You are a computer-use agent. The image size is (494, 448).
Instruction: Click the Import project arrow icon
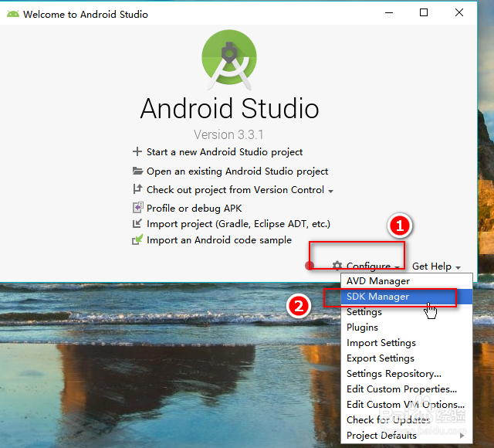tap(137, 223)
